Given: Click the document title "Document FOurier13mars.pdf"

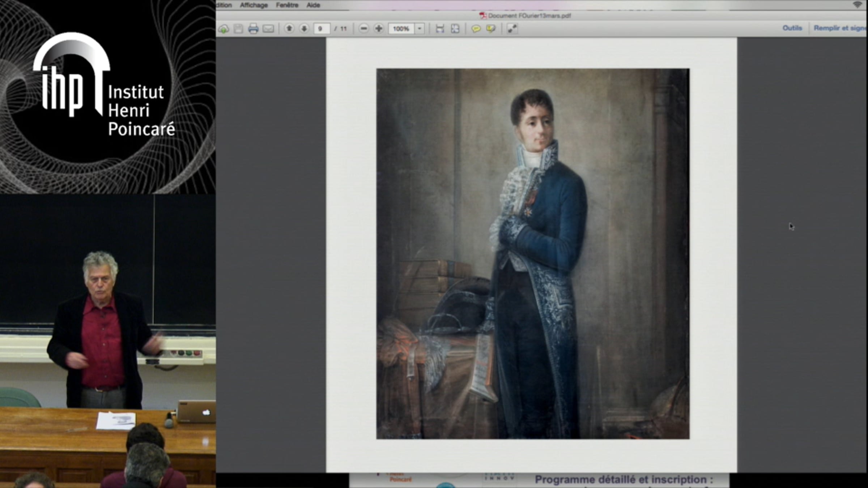Looking at the screenshot, I should 529,16.
